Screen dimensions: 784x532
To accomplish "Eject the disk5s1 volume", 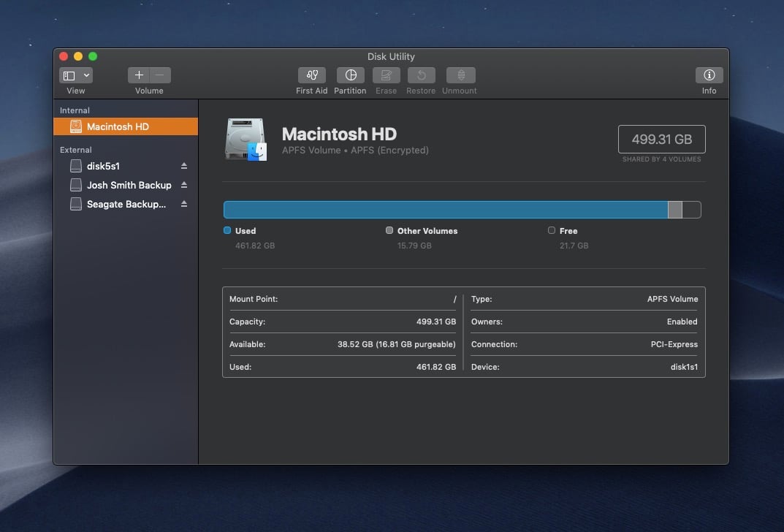I will 184,165.
